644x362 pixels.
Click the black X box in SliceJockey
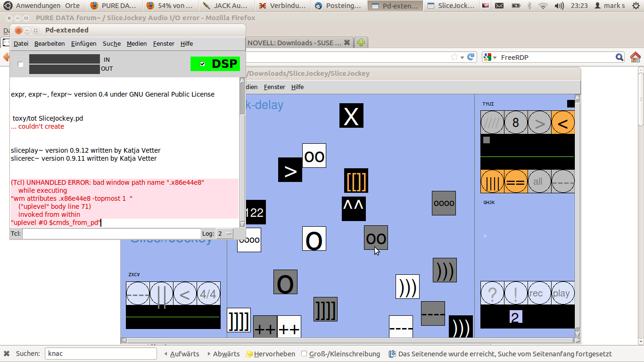pyautogui.click(x=351, y=115)
